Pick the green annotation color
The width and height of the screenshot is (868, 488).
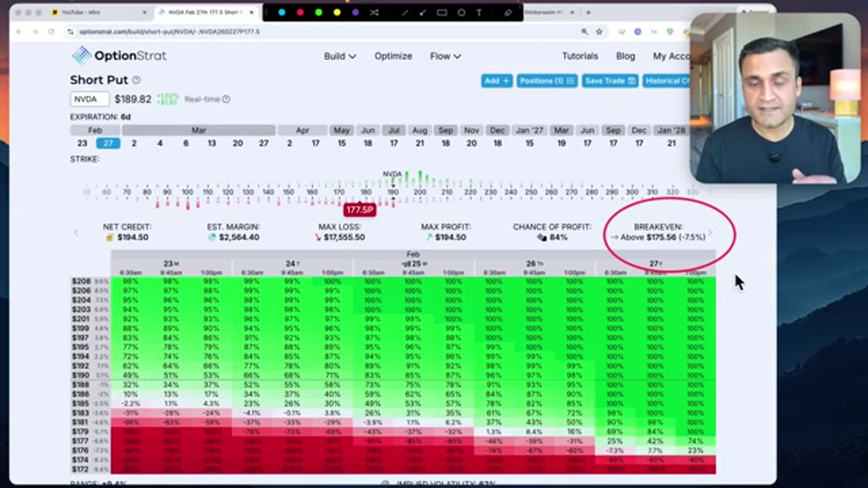click(x=318, y=12)
